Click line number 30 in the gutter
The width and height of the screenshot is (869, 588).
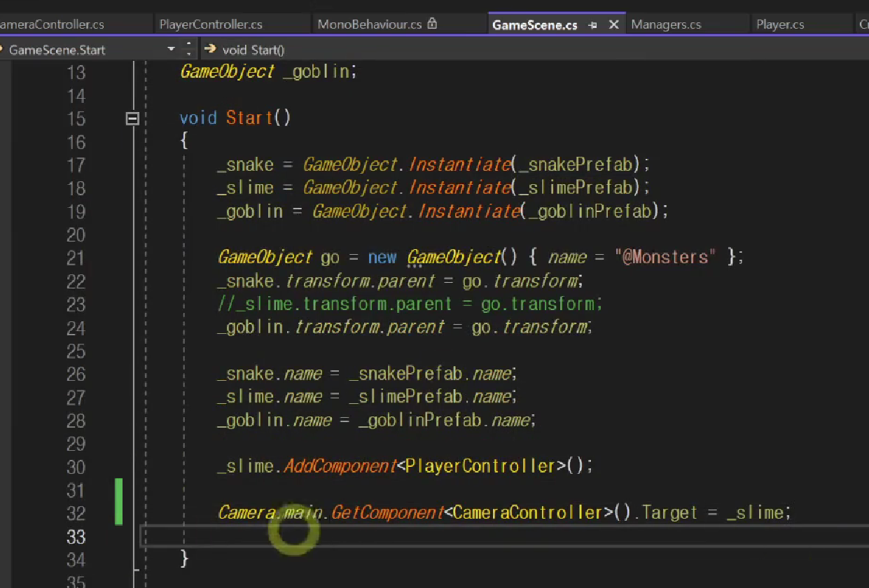[76, 467]
